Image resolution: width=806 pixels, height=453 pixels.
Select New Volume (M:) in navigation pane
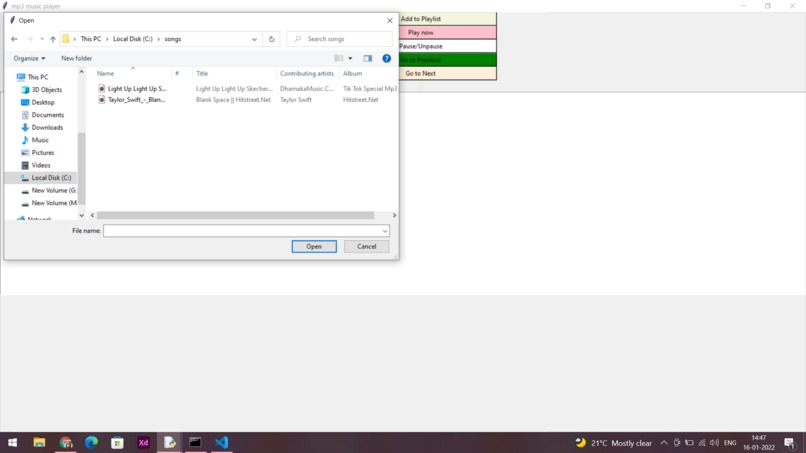[x=49, y=203]
